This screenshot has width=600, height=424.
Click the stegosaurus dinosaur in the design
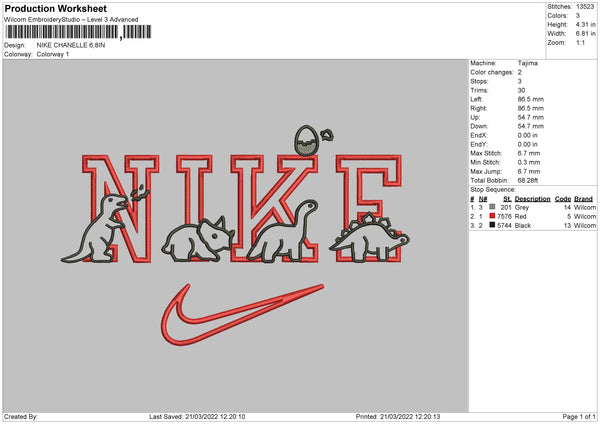click(x=369, y=237)
